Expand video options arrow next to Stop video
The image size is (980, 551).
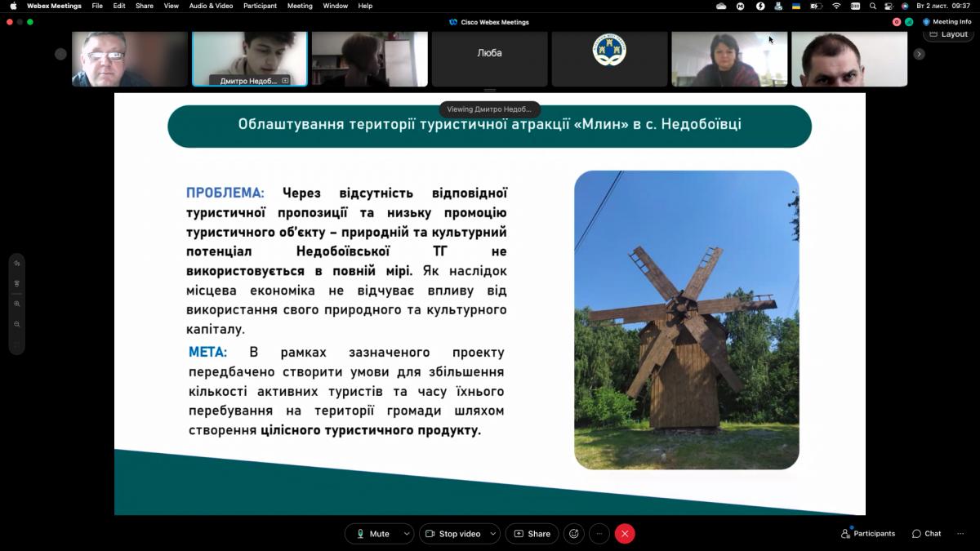(492, 534)
